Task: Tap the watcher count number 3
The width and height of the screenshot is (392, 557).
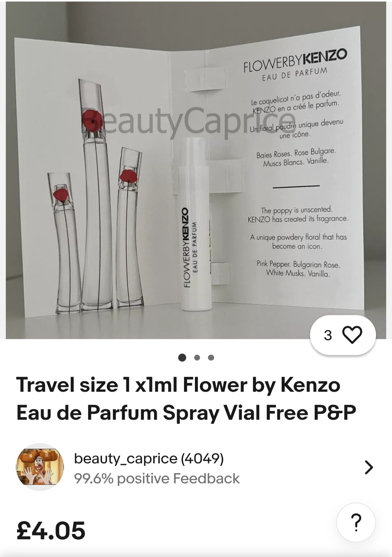Action: [x=328, y=335]
